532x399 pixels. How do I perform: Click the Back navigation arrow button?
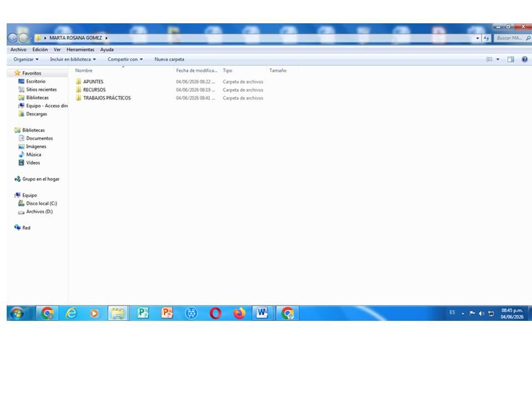tap(13, 38)
